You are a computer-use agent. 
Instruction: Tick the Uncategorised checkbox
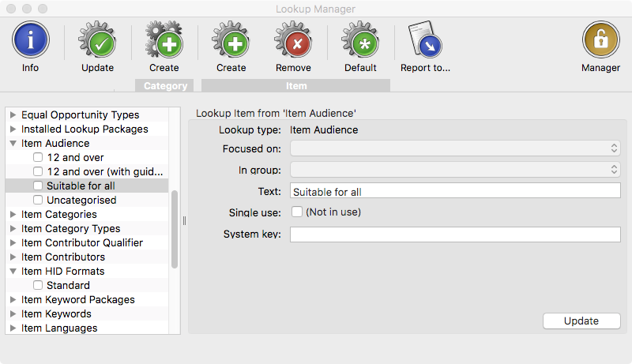38,200
